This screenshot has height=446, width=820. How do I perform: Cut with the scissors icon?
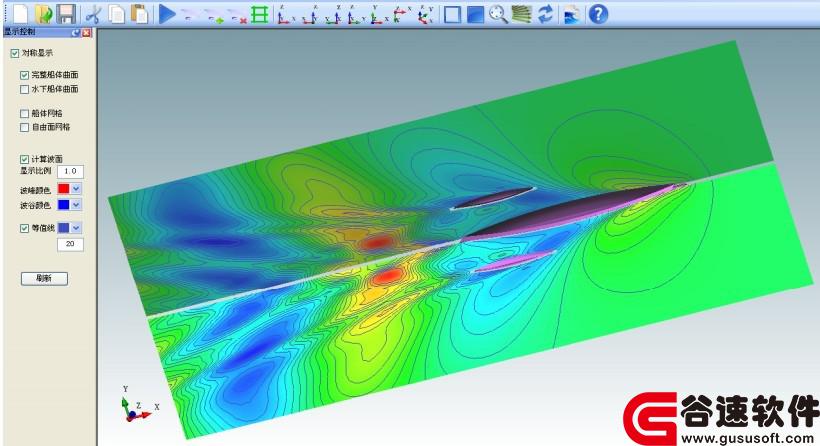[93, 14]
